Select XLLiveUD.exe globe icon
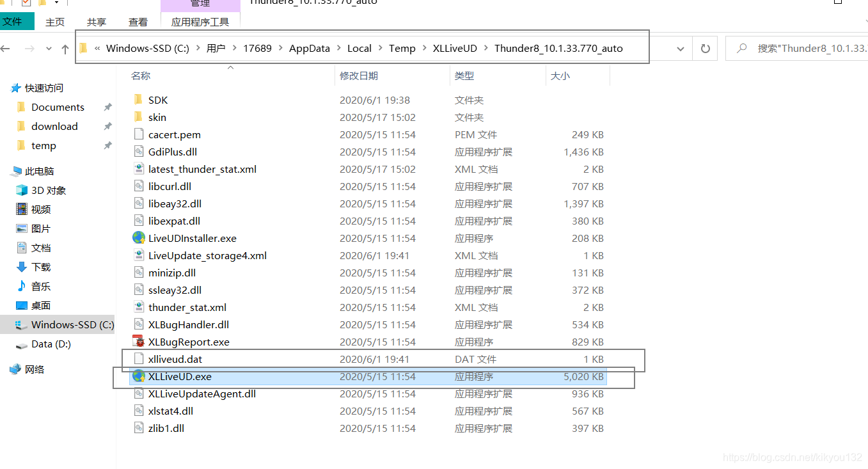Screen dimensions: 868x469 coord(138,376)
